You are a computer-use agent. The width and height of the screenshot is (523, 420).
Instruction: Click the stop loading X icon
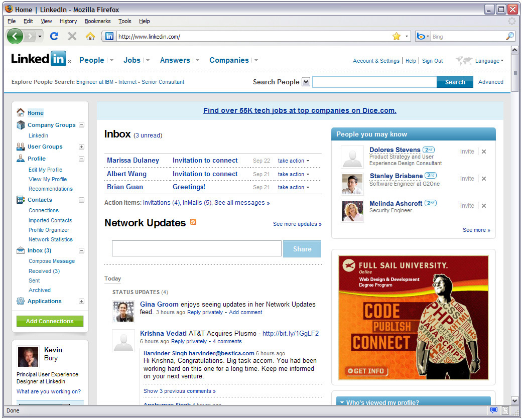pos(72,36)
